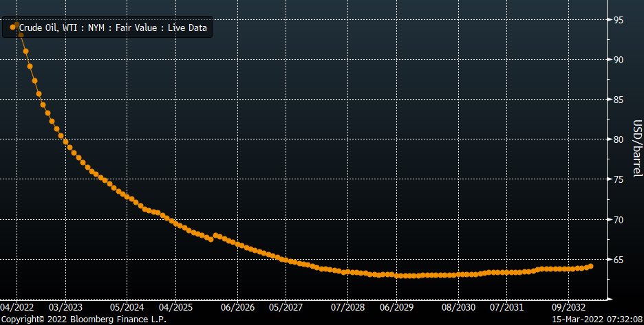Click the 03/2023 x-axis date label
Screen dimensions: 644x325
(x=66, y=307)
